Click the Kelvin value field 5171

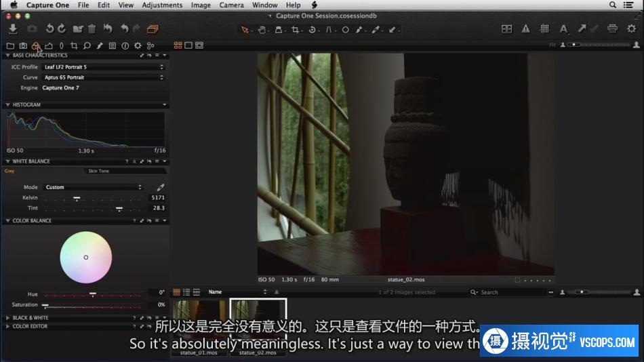tap(158, 198)
